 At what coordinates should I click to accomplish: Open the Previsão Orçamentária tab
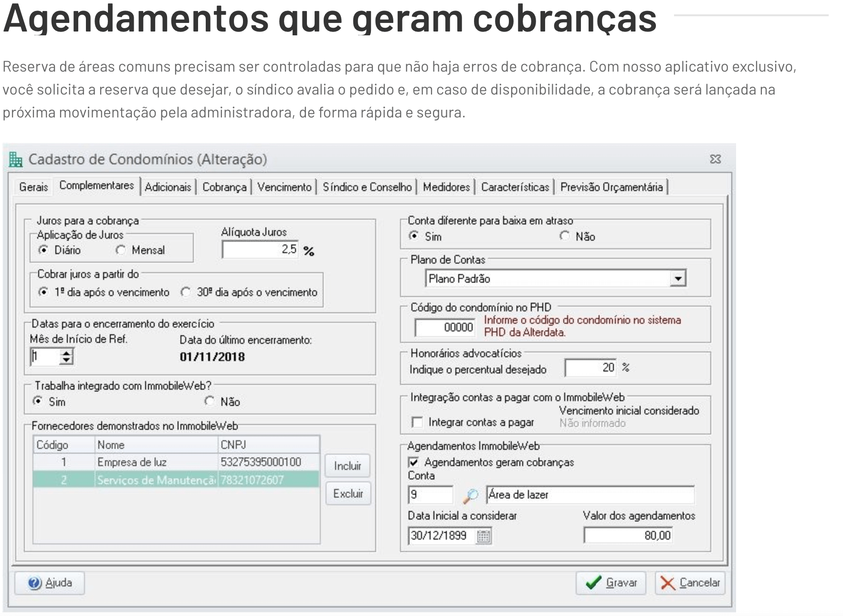pyautogui.click(x=611, y=187)
